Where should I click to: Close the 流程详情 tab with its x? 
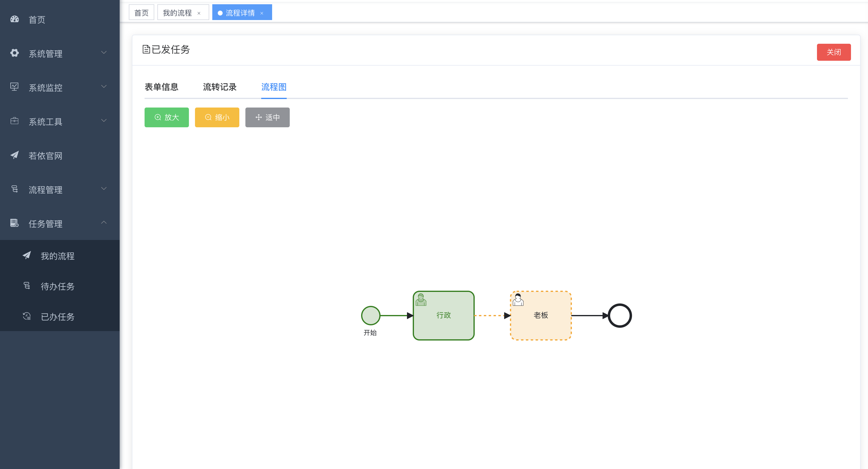262,13
